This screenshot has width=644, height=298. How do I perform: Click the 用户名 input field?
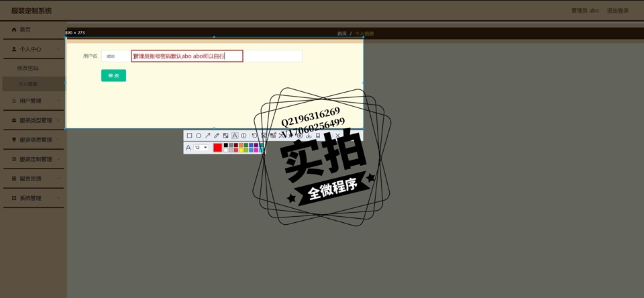coord(115,56)
